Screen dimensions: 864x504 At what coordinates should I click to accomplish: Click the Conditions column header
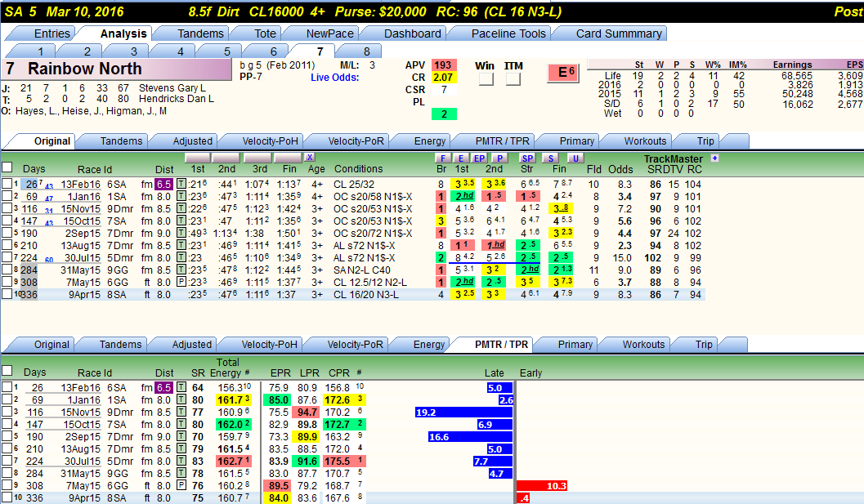point(358,169)
